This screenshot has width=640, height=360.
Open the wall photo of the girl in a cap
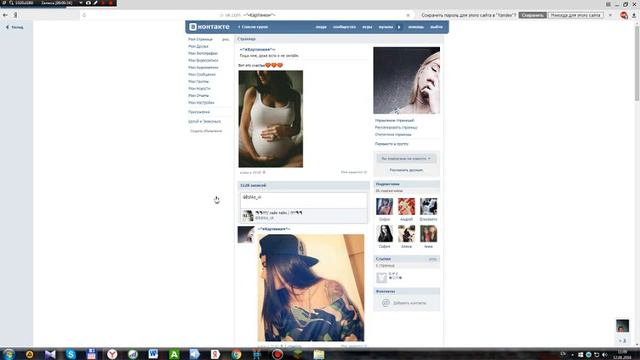[x=311, y=287]
